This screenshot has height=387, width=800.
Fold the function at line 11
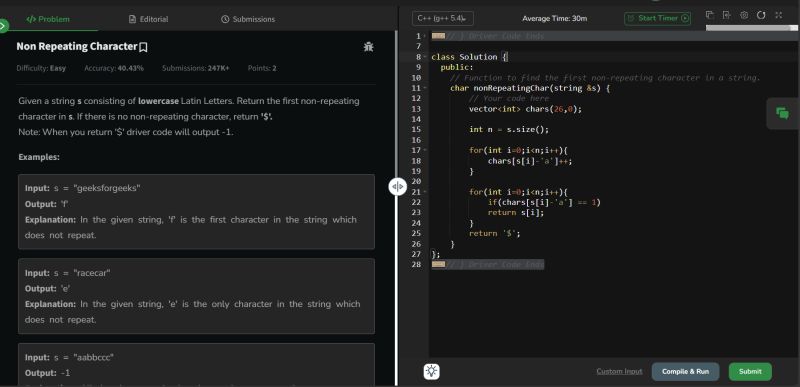pyautogui.click(x=425, y=88)
